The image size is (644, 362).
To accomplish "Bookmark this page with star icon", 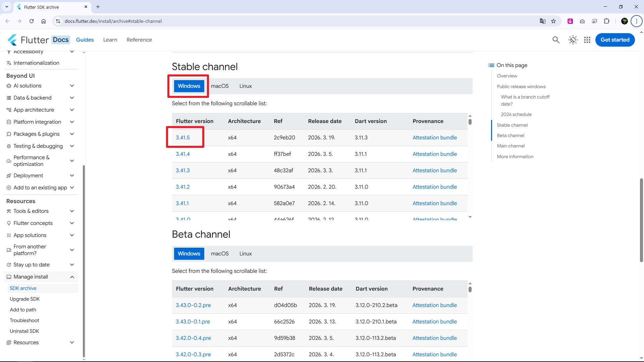I will [x=553, y=21].
